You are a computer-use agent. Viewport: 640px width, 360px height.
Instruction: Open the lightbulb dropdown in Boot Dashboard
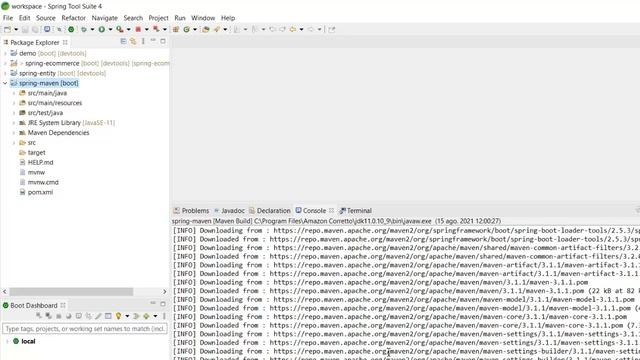(127, 316)
